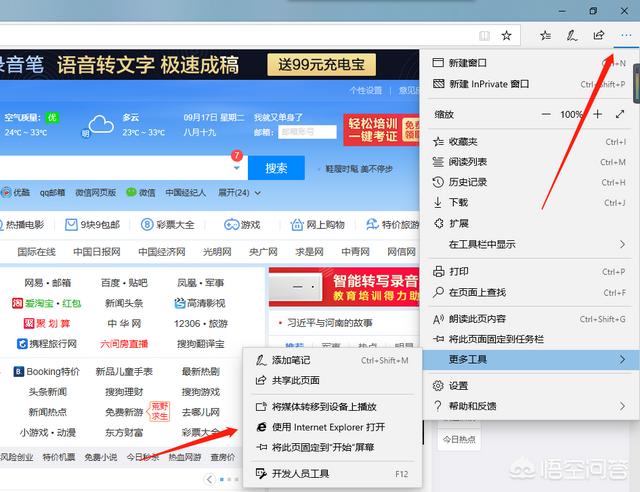640x492 pixels.
Task: Open 下载 from the menu
Action: coord(529,203)
